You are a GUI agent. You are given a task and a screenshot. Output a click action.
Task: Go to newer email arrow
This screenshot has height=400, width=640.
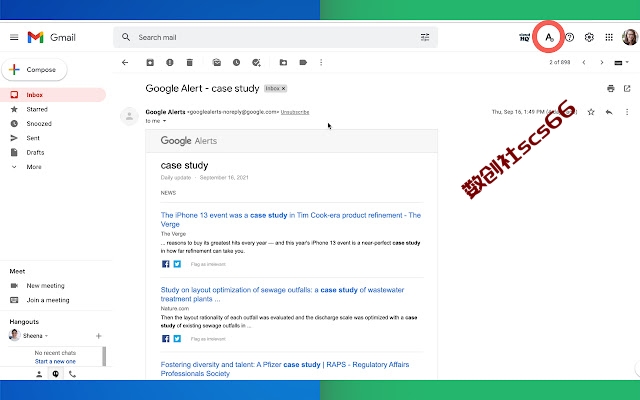(584, 62)
